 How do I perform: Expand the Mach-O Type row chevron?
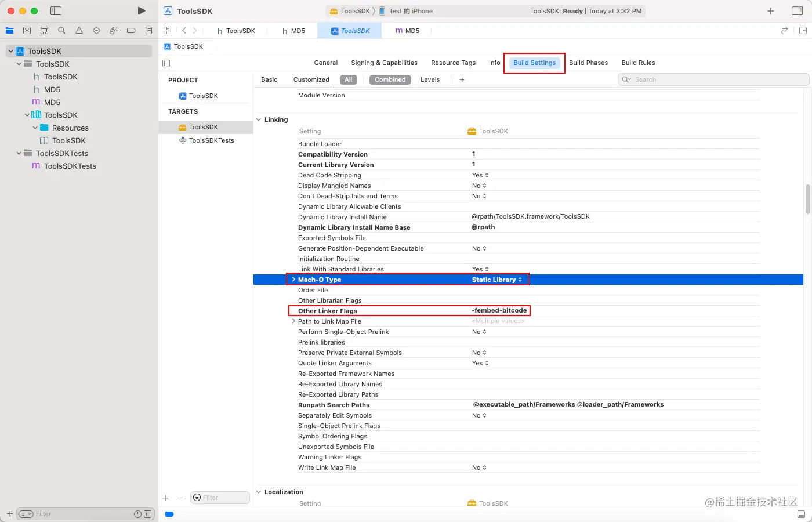(293, 280)
